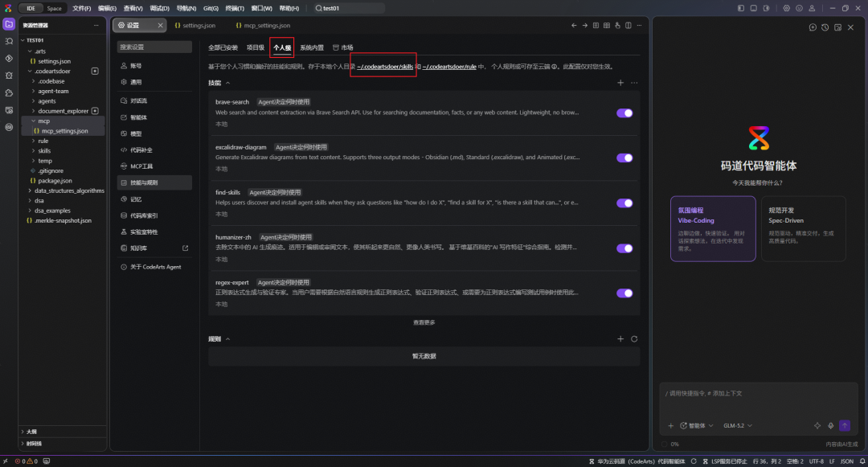Open the skills section more options ellipsis
Image resolution: width=868 pixels, height=467 pixels.
634,83
